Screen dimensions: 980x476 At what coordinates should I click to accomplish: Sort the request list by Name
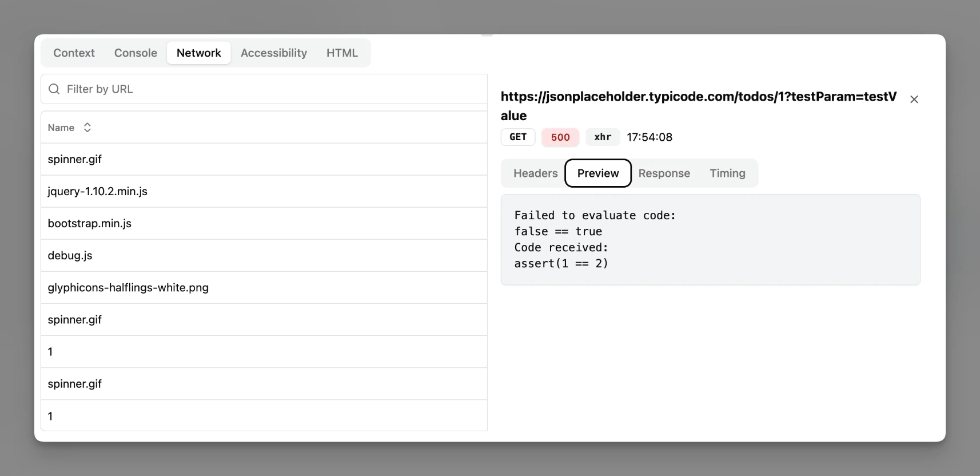pyautogui.click(x=61, y=127)
